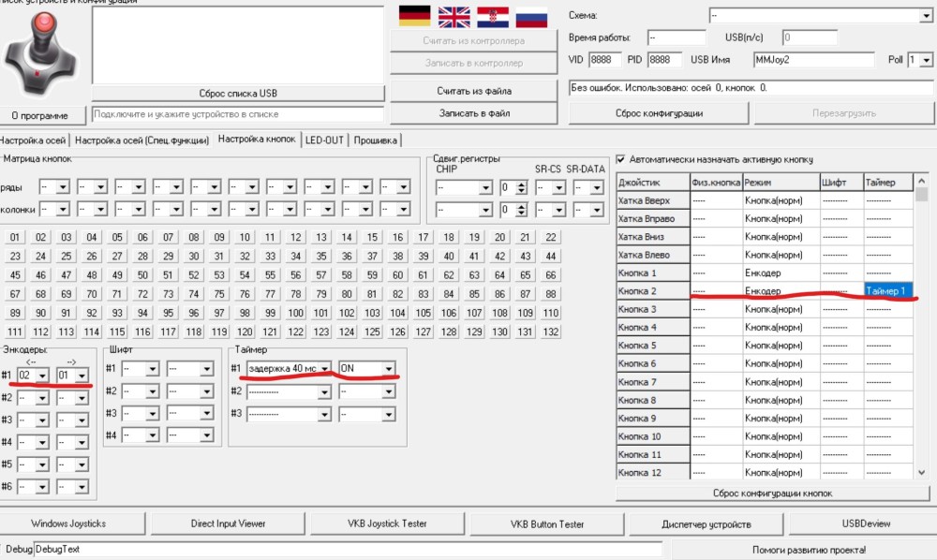Click matrix button number 01
937x560 pixels.
coord(16,237)
